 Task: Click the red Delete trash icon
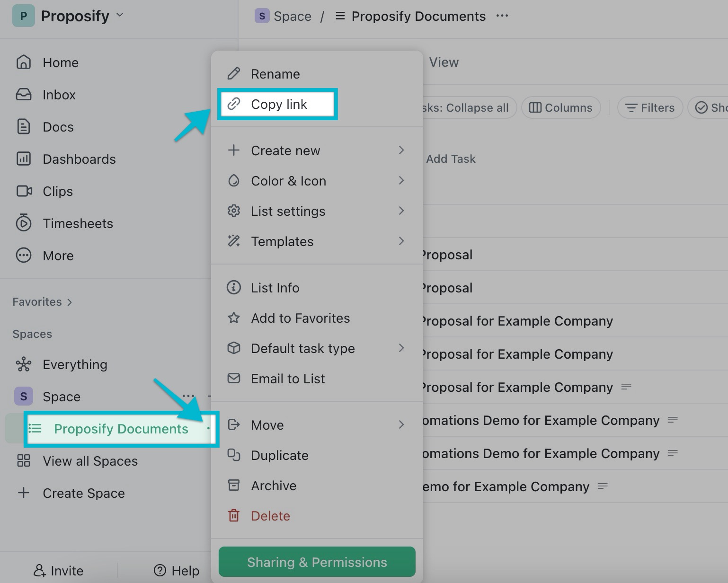click(x=234, y=516)
